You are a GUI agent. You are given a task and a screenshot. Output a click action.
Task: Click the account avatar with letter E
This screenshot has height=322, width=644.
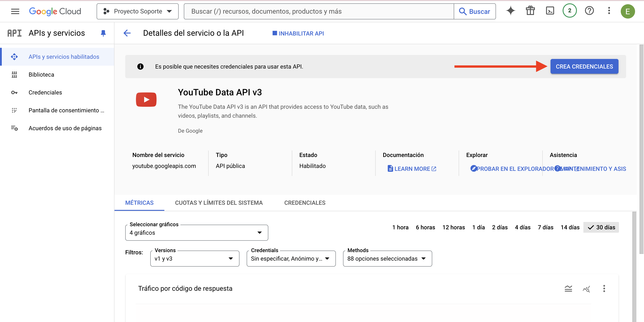(628, 11)
